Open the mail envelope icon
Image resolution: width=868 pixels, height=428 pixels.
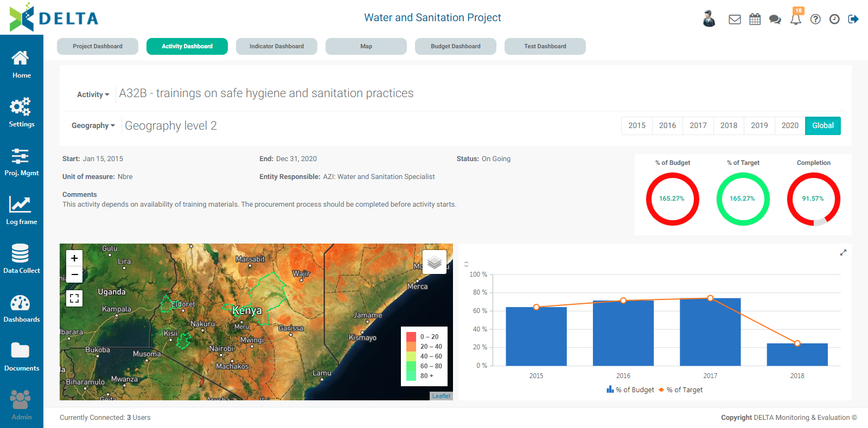[735, 20]
